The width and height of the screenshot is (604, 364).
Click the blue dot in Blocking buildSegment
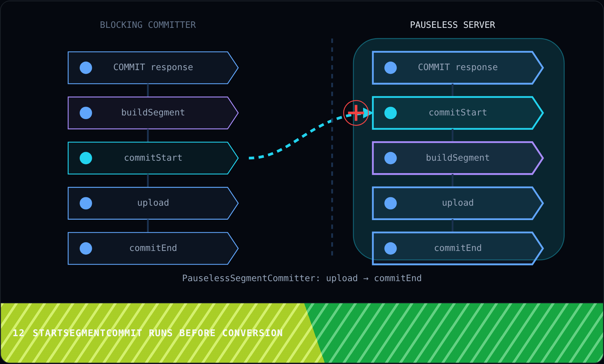86,113
